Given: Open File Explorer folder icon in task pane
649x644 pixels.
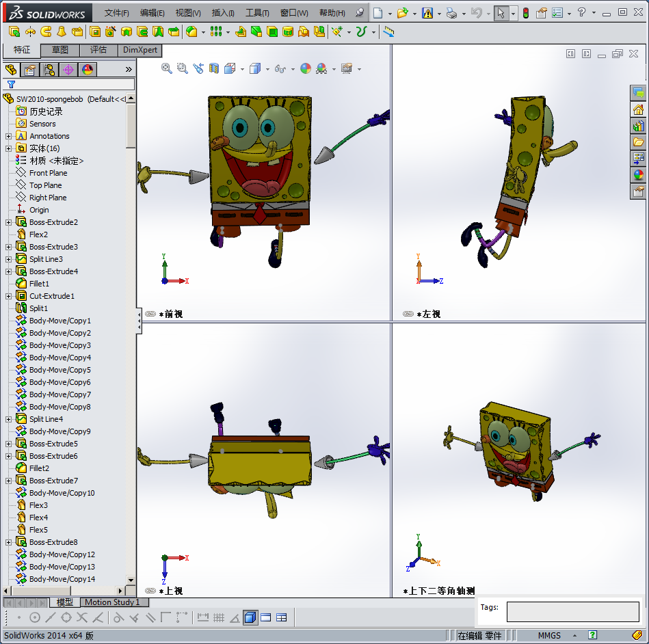Looking at the screenshot, I should (x=638, y=142).
